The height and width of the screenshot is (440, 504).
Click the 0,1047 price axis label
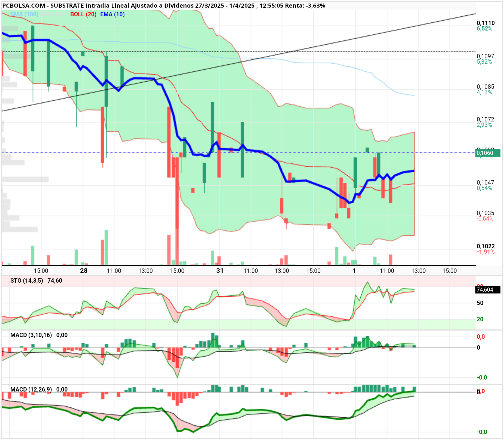point(485,183)
